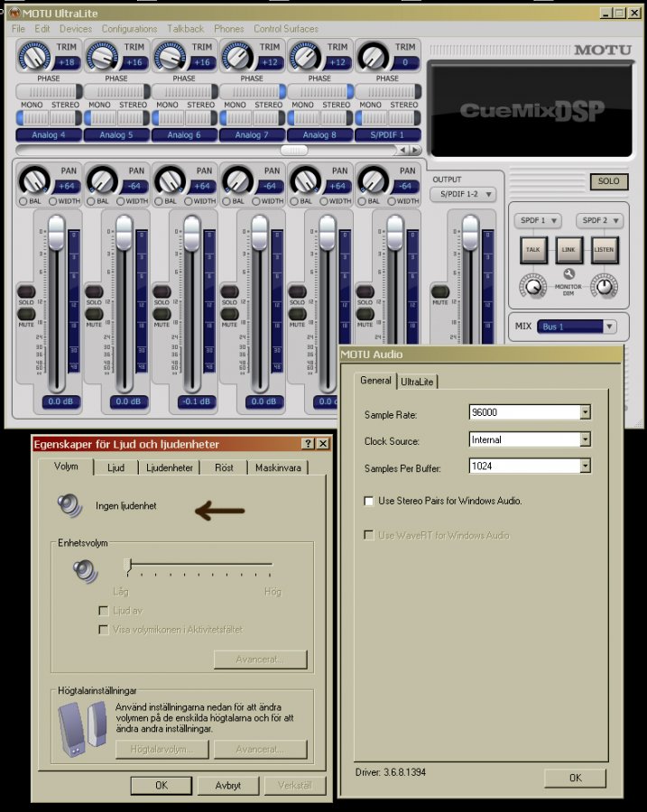Screen dimensions: 647x812
Task: Click the Analog 6 -0.1 dB level field
Action: 197,401
